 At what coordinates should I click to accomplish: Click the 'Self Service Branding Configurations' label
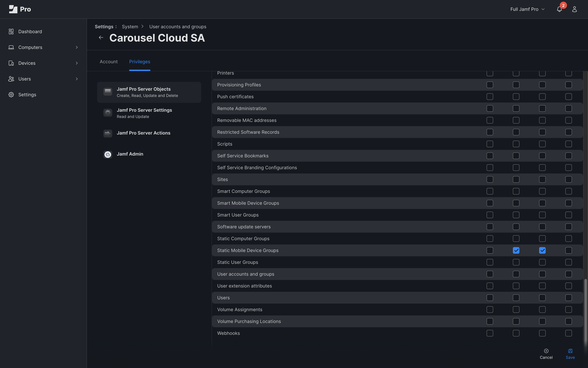257,168
